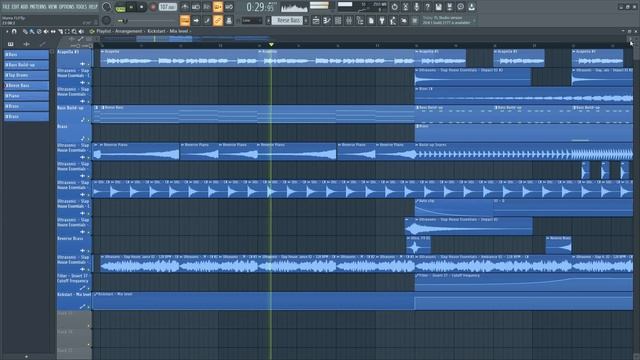Screen dimensions: 640x360
Task: Open the TOOLS menu
Action: (x=81, y=7)
